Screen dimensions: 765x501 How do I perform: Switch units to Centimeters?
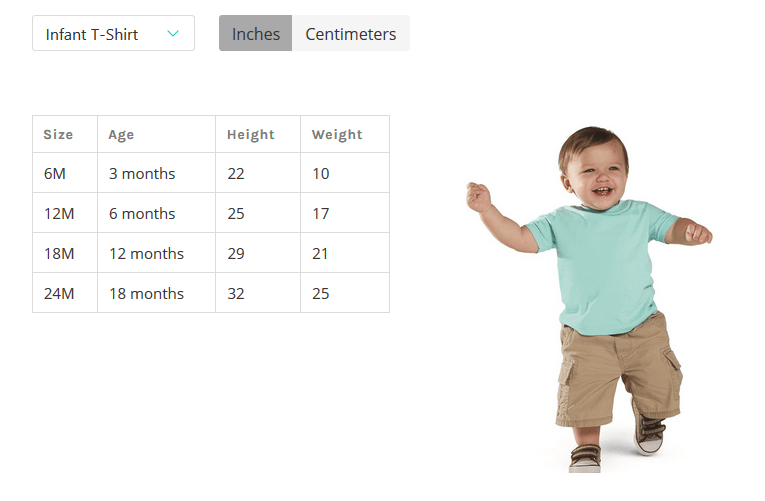tap(350, 33)
